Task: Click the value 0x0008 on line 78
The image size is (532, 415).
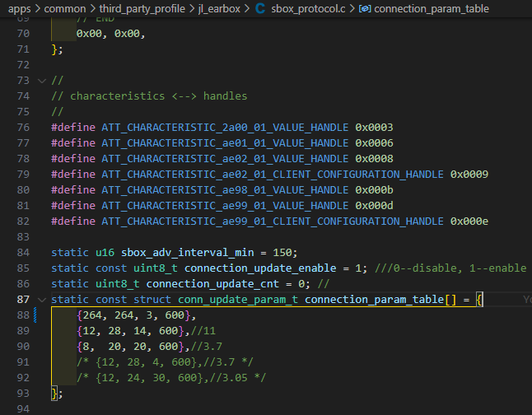Action: 374,159
